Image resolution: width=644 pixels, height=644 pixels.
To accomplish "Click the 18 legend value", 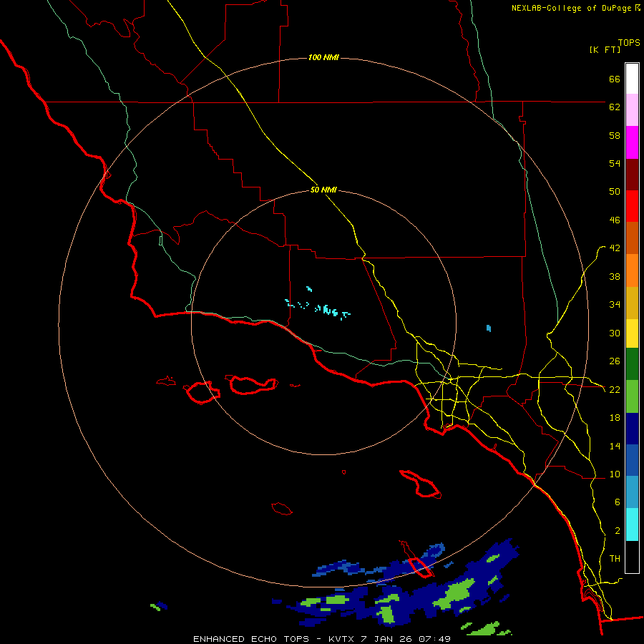I will tap(615, 418).
